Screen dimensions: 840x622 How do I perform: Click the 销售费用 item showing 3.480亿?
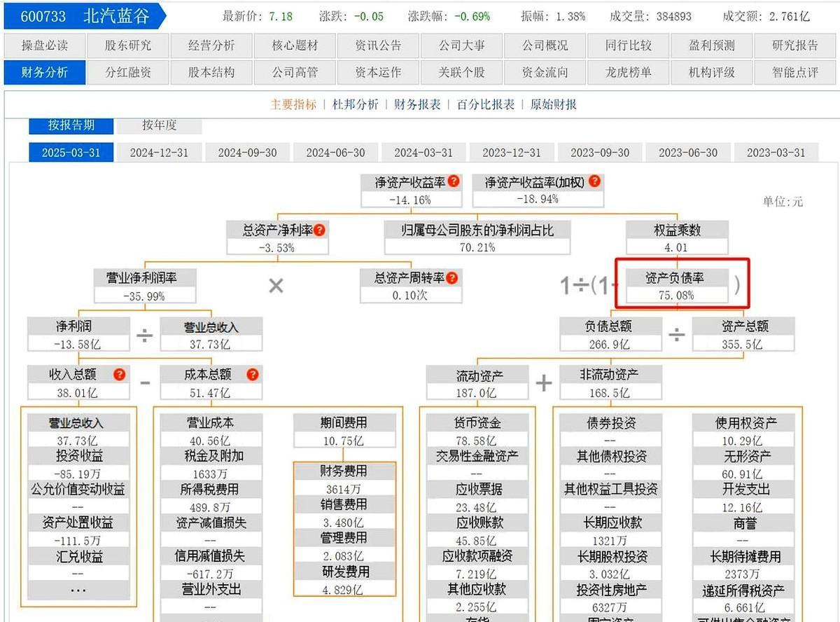pos(344,513)
